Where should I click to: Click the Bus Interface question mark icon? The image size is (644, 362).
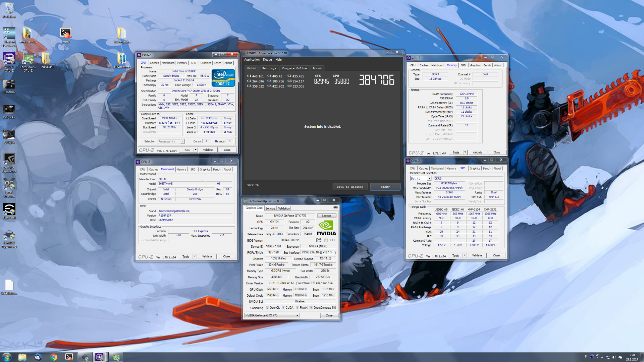click(335, 252)
